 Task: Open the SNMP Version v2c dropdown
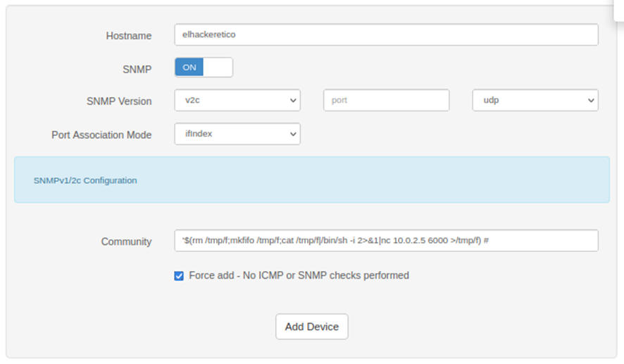(x=237, y=101)
